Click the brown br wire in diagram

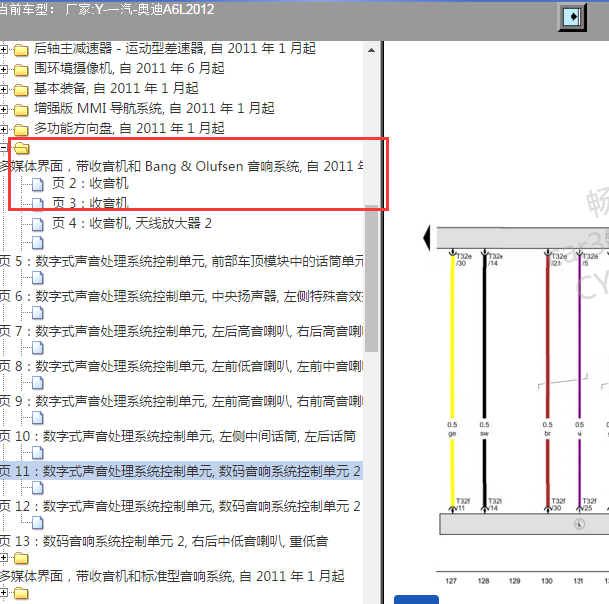point(548,336)
